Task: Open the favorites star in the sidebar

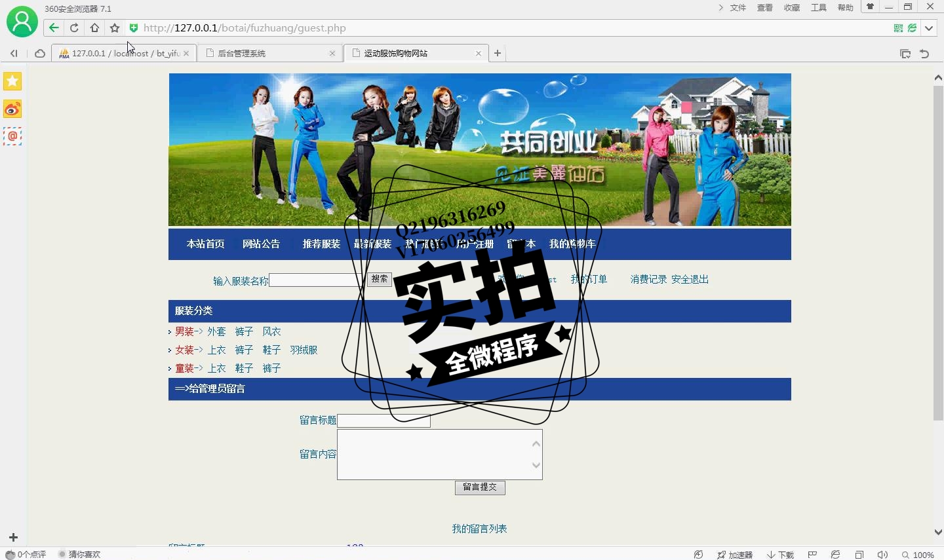Action: click(12, 81)
